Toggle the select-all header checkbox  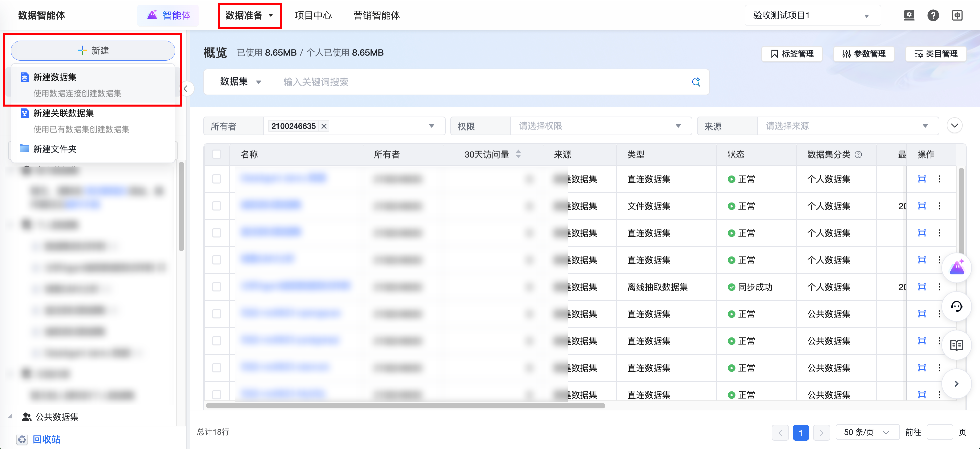tap(217, 154)
